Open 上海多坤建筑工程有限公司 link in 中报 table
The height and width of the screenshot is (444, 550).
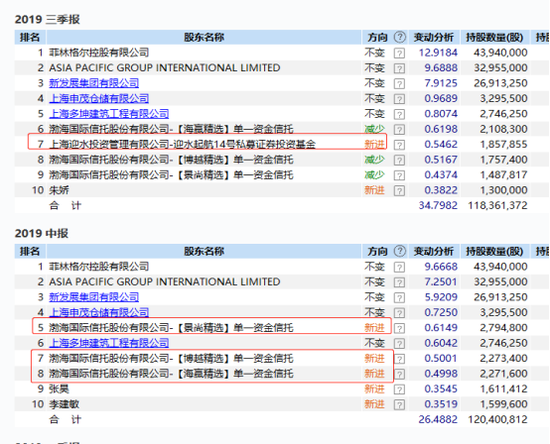pos(109,343)
